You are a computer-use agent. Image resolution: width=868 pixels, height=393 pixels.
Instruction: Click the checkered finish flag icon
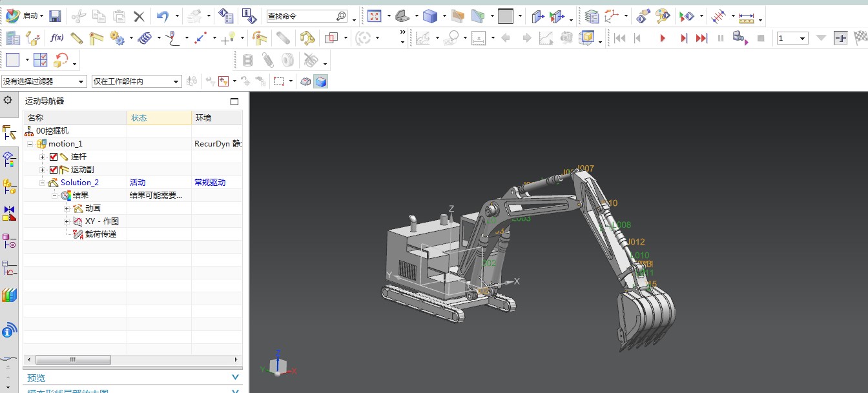coord(860,38)
